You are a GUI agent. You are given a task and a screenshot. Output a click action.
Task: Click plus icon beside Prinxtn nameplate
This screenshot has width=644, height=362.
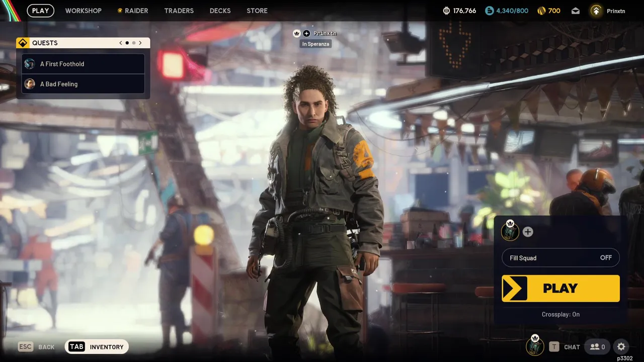(306, 33)
